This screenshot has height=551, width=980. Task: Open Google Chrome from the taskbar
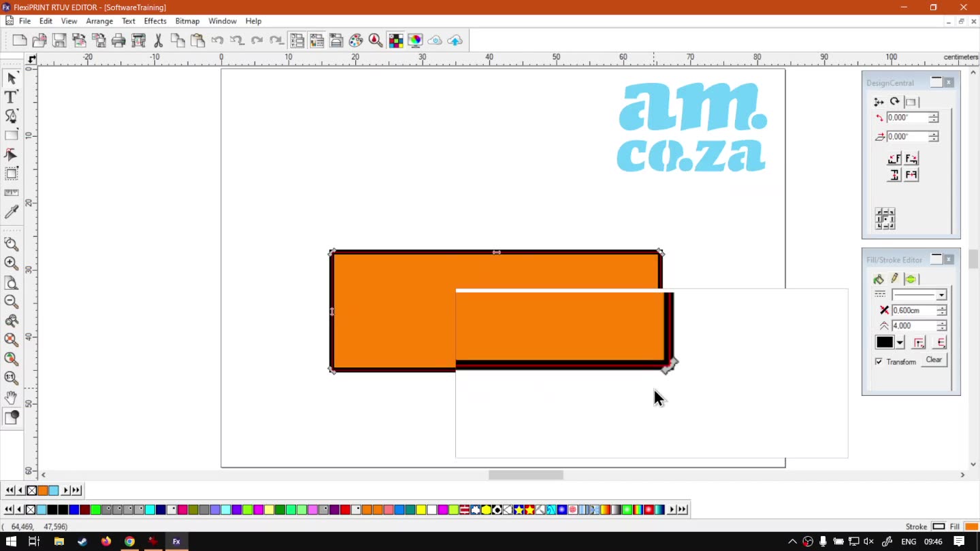pyautogui.click(x=129, y=541)
